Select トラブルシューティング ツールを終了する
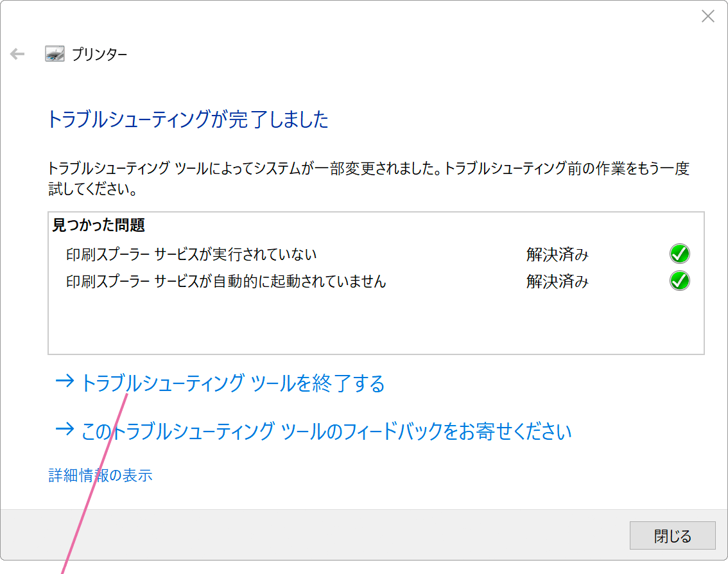728x574 pixels. [232, 384]
